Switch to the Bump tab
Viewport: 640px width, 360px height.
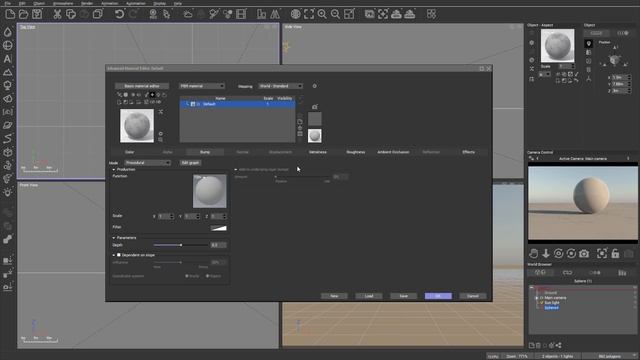205,152
